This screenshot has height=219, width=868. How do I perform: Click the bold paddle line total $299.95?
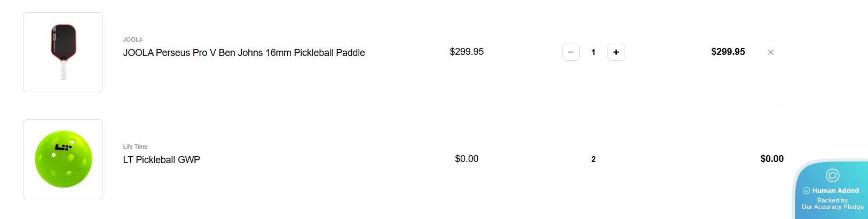728,52
